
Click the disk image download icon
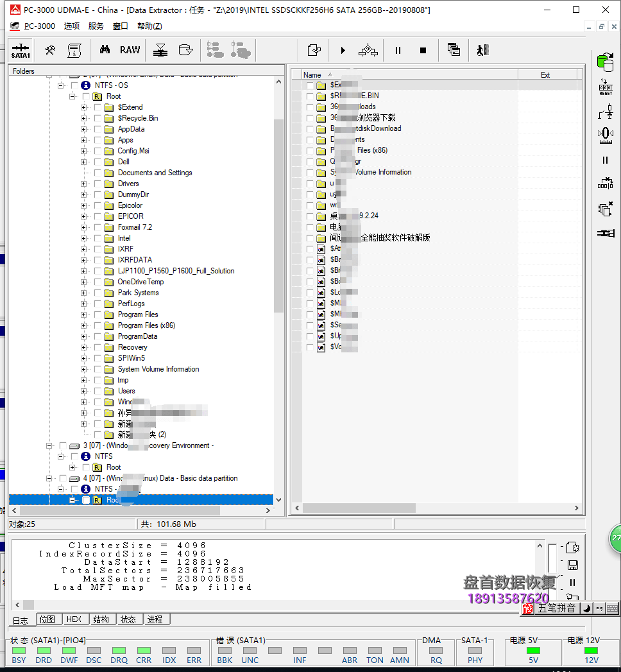[x=160, y=50]
